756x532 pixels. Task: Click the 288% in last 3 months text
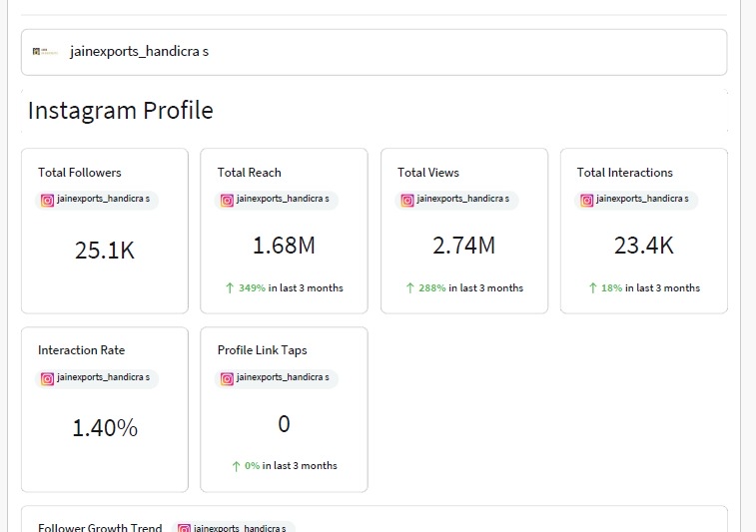pos(471,288)
